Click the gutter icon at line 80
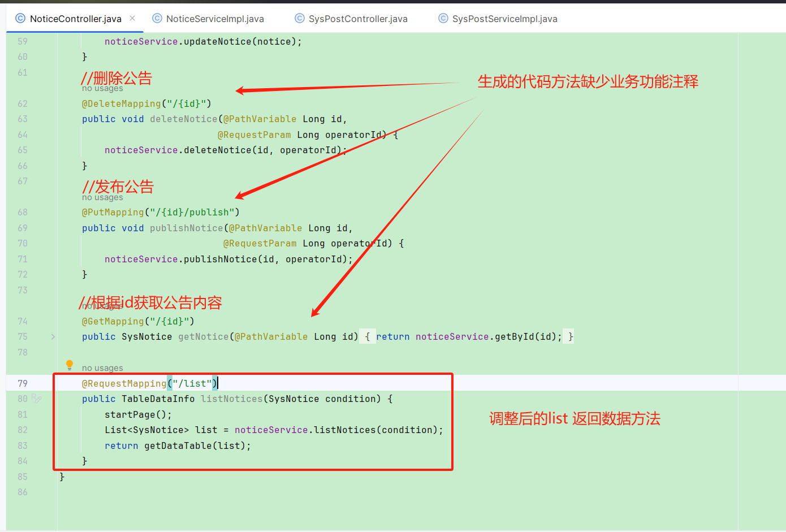Image resolution: width=786 pixels, height=532 pixels. (37, 399)
